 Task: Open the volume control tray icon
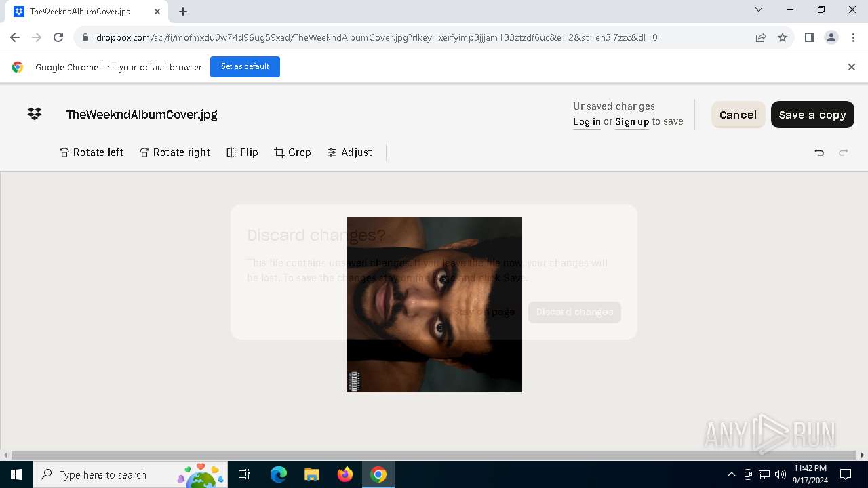781,474
